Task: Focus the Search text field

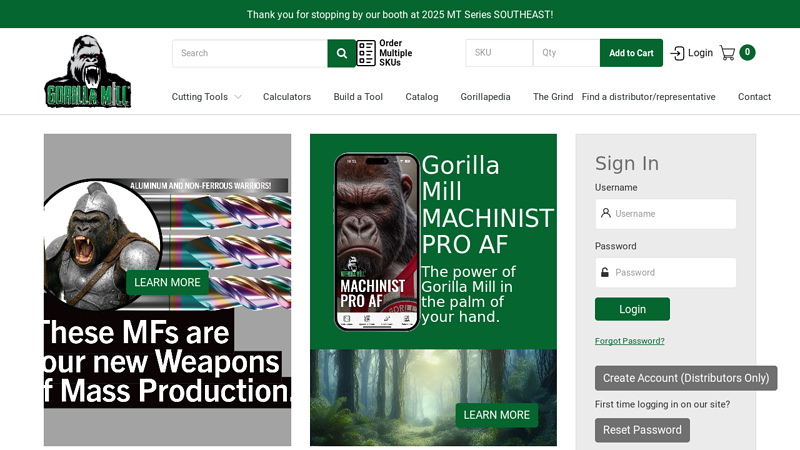Action: [x=250, y=53]
